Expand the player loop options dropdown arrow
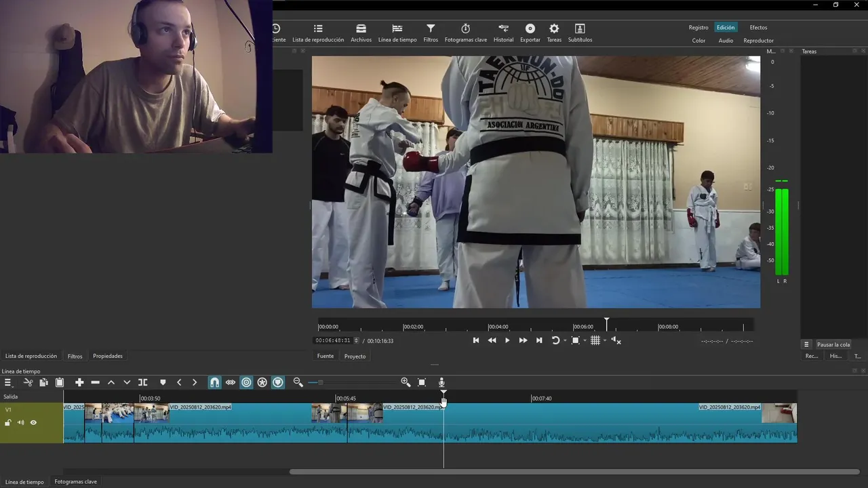This screenshot has height=488, width=868. click(565, 341)
